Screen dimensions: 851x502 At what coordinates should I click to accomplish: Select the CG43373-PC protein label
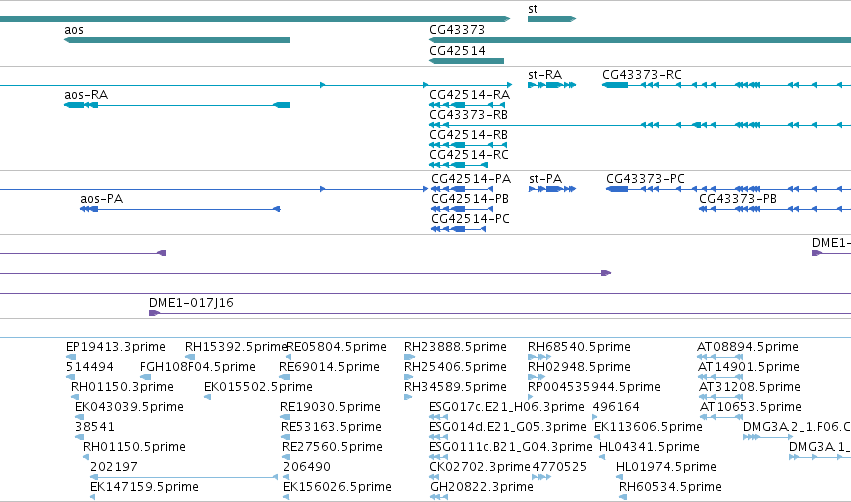[x=645, y=179]
